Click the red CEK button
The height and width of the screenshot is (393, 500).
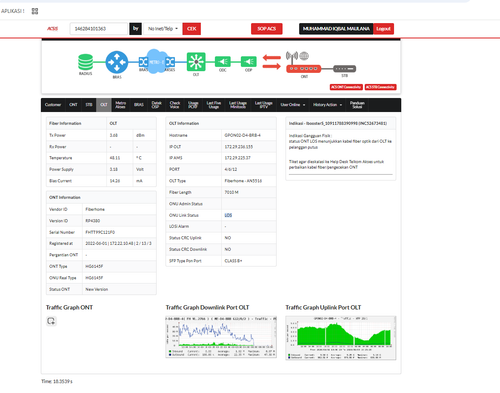point(192,29)
